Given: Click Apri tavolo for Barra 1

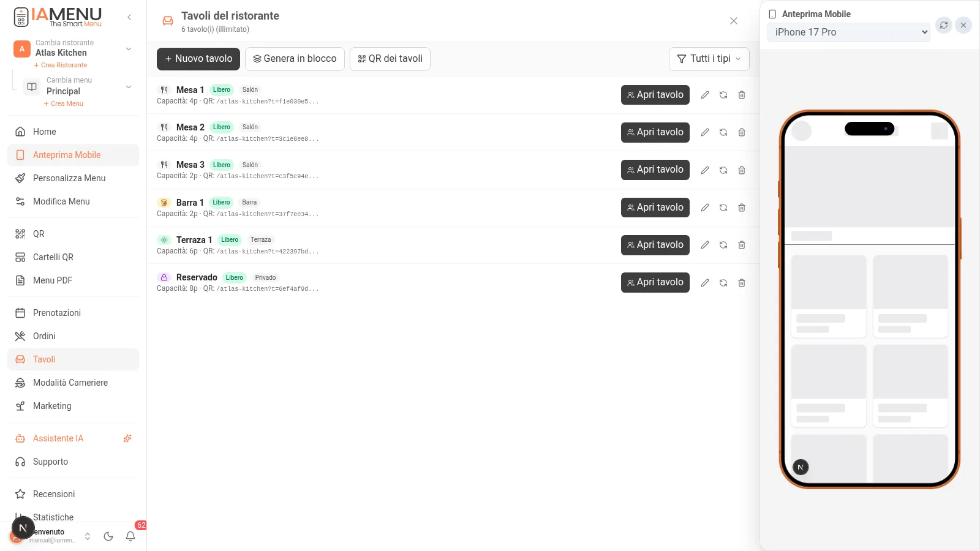Looking at the screenshot, I should [x=655, y=208].
